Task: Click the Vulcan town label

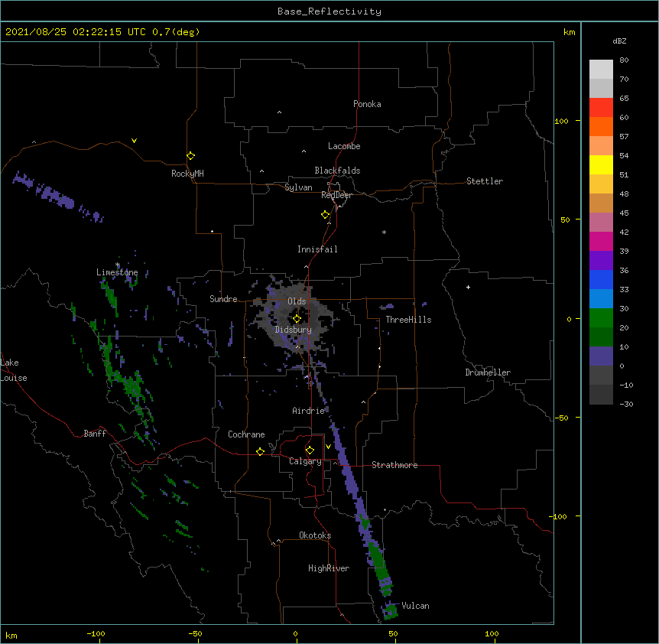Action: (x=415, y=606)
